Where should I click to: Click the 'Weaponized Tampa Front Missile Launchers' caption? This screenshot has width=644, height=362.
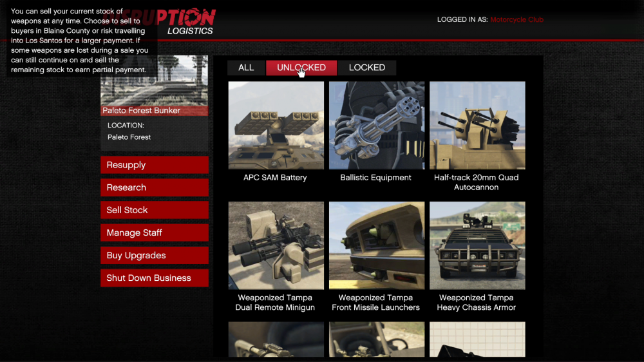376,303
